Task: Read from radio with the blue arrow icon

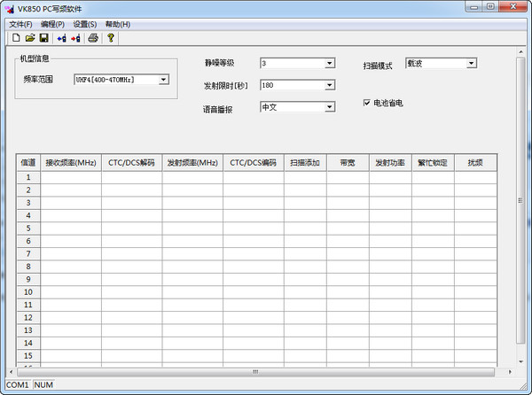Action: pos(61,38)
